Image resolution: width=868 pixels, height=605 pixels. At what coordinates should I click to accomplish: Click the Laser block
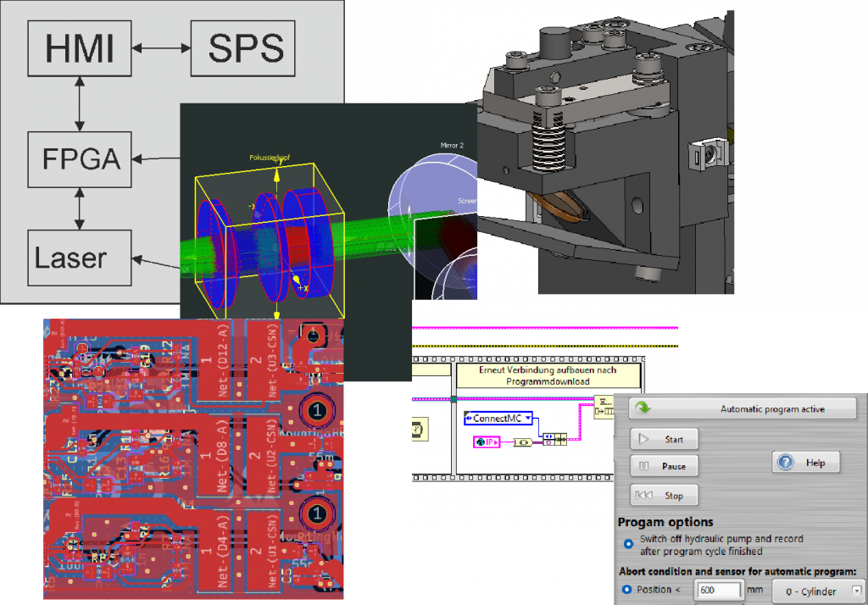point(78,257)
